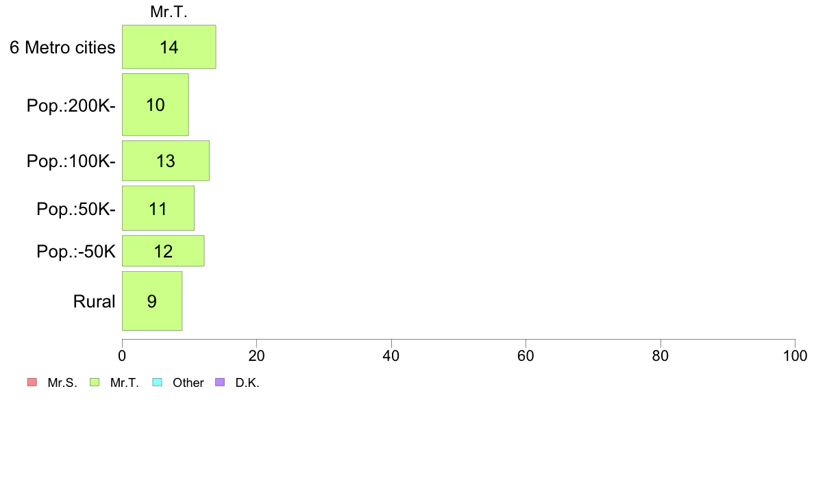Click the Pop.:-50K row label
Image resolution: width=814 pixels, height=504 pixels.
(x=76, y=251)
